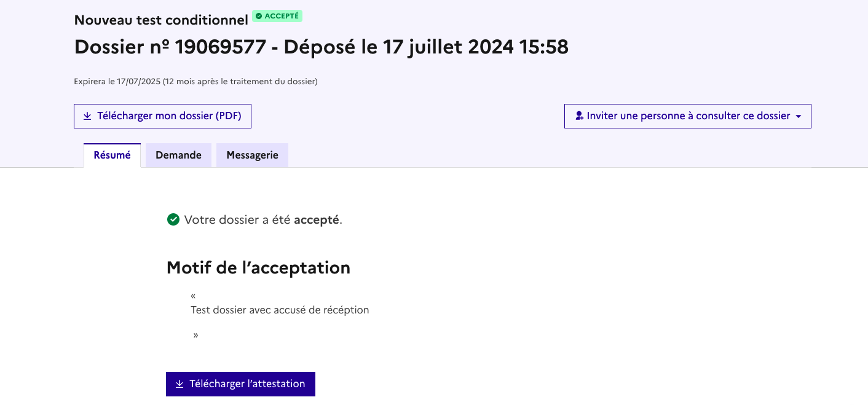Click the Dossier nº 19069577 heading
The image size is (868, 405).
tap(321, 47)
